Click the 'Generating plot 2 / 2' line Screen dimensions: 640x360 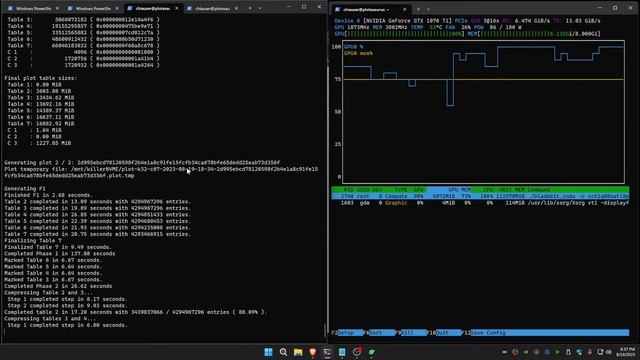[142, 162]
